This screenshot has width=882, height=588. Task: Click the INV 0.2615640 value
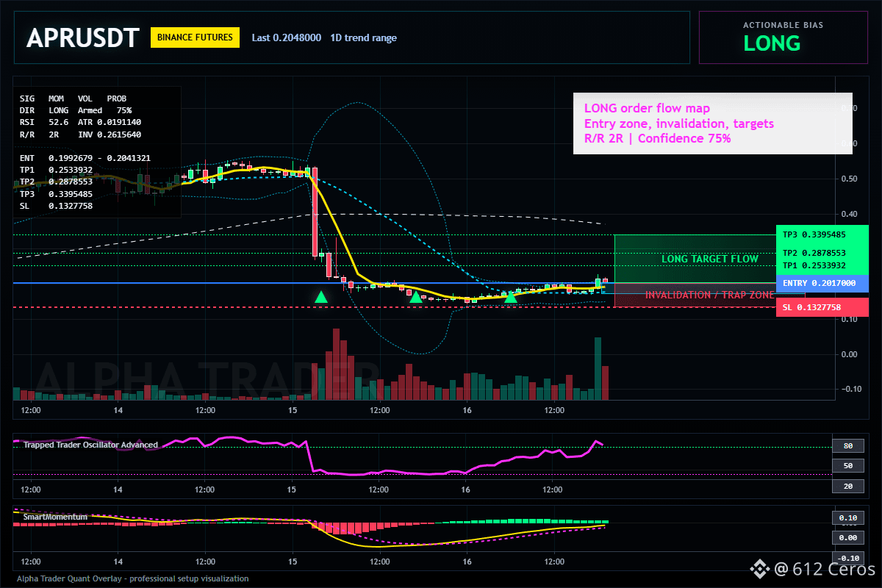point(110,135)
